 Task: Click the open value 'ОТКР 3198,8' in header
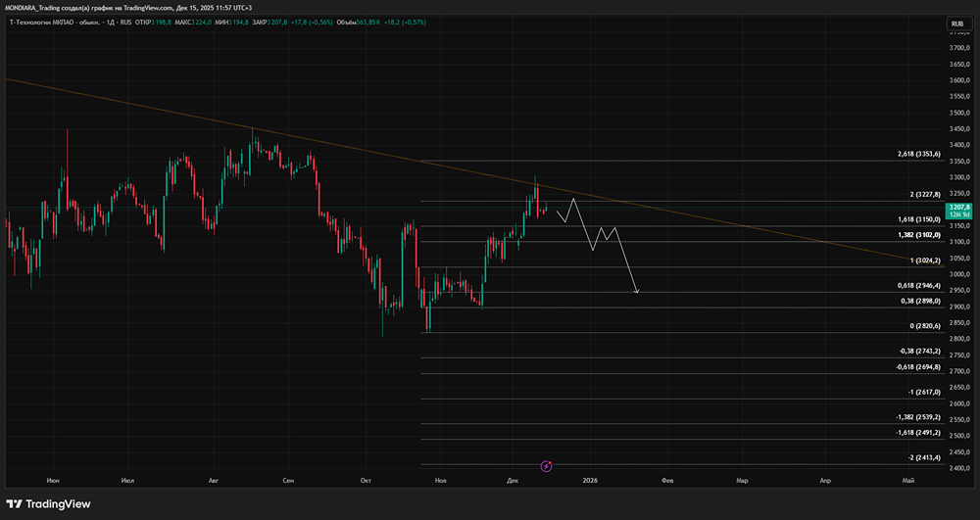pos(153,22)
